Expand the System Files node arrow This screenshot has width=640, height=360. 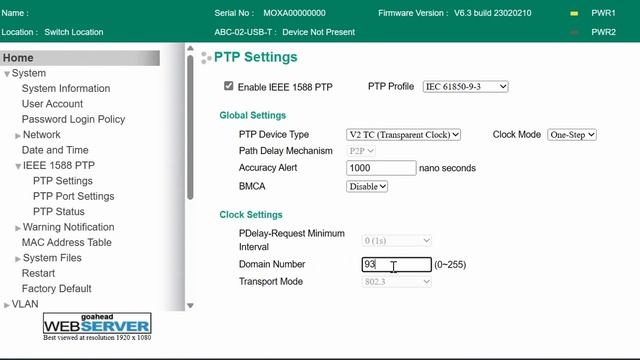(18, 259)
